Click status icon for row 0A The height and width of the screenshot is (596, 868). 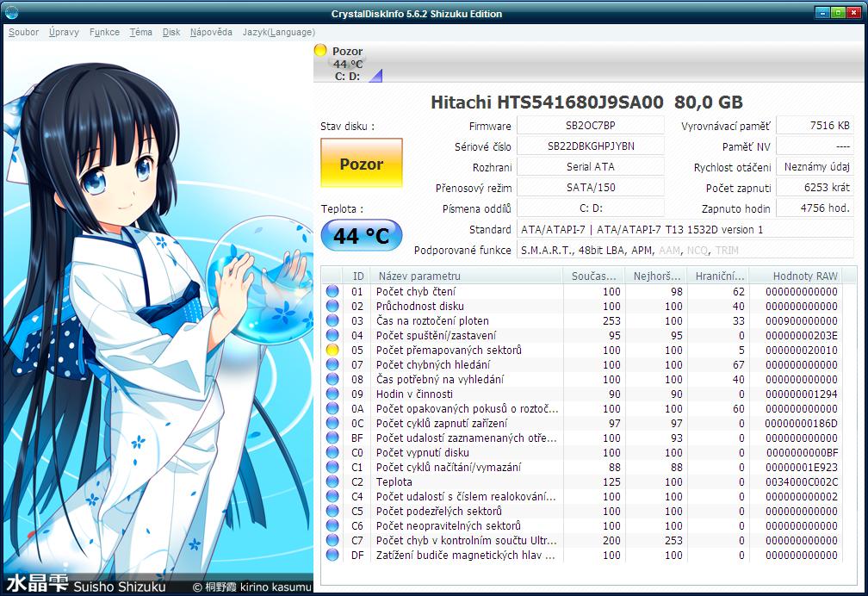tap(332, 408)
